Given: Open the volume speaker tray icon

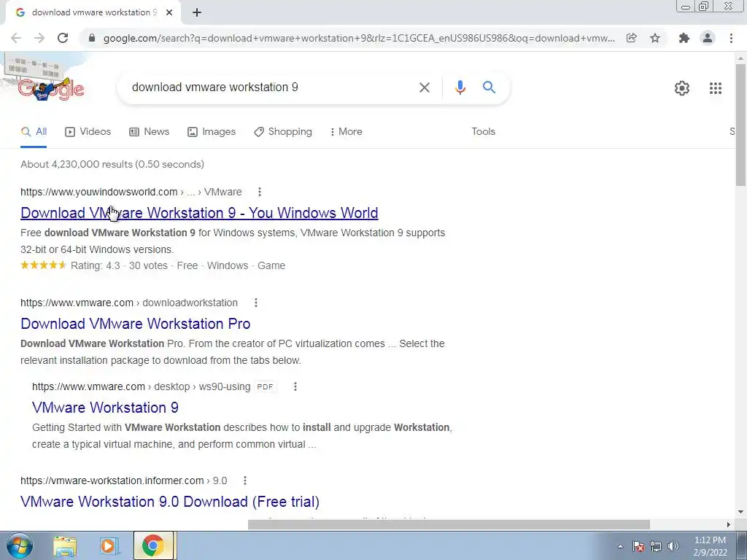Looking at the screenshot, I should pos(673,547).
